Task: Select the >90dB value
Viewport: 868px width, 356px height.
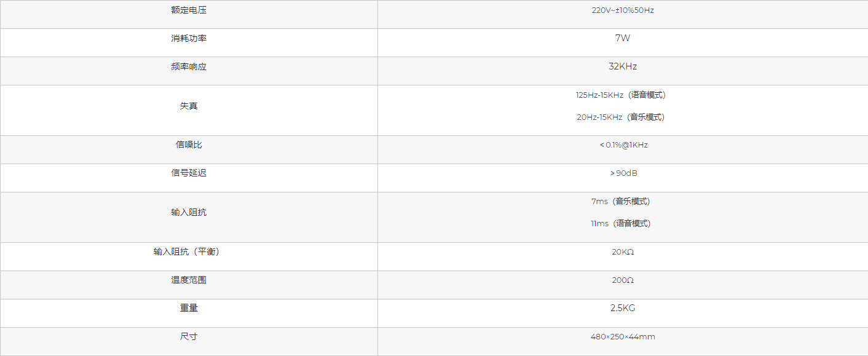Action: coord(623,173)
